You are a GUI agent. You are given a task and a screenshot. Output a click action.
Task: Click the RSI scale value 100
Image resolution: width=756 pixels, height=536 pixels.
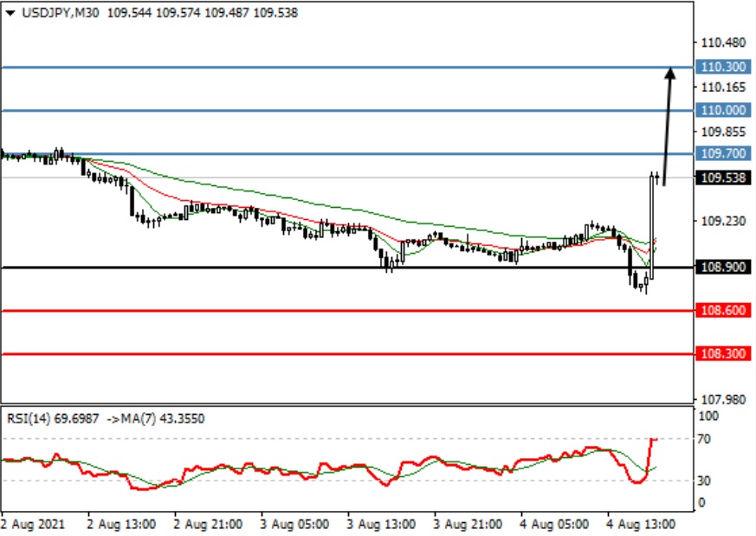(708, 416)
